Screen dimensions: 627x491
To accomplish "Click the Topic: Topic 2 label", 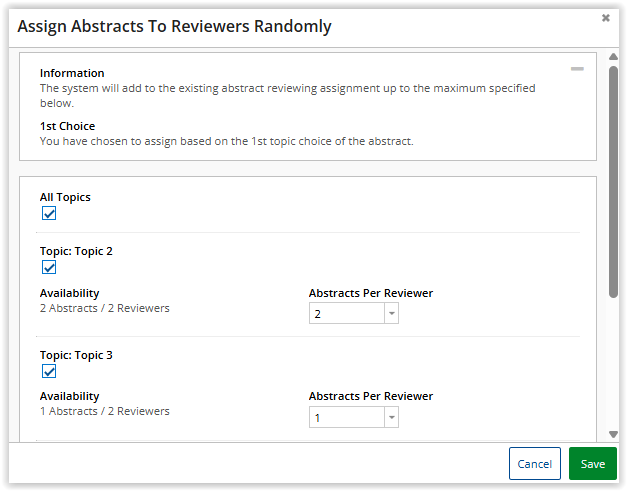I will (x=76, y=251).
